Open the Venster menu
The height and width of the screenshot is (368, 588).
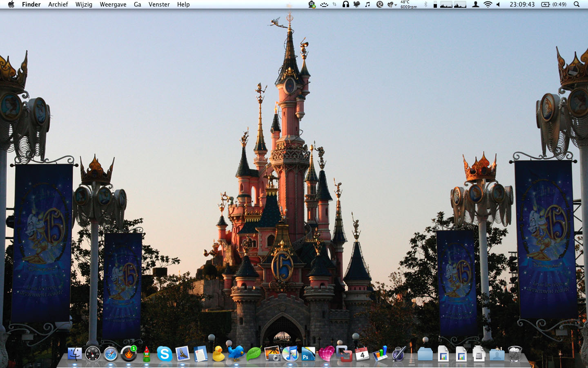coord(159,4)
